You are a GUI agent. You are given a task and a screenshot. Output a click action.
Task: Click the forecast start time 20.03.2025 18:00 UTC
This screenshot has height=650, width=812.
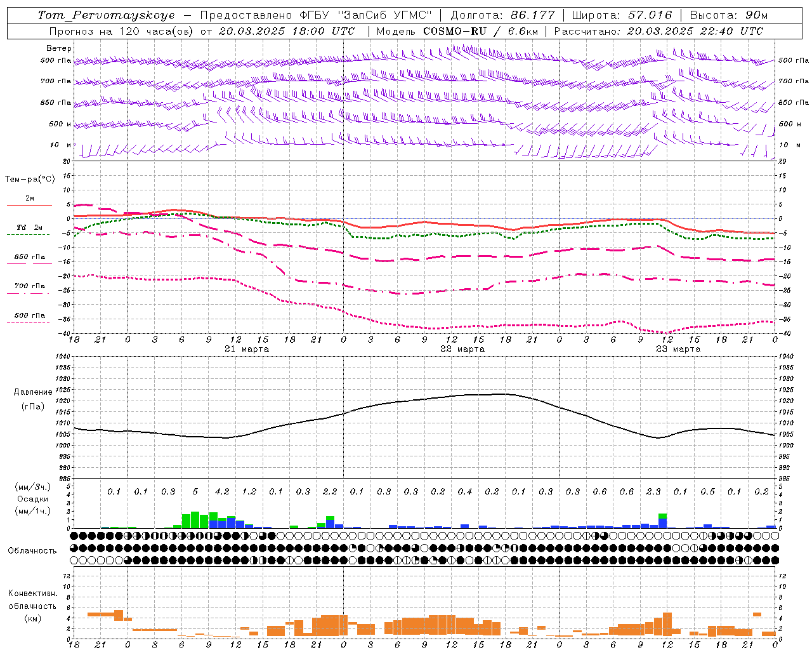(x=287, y=31)
